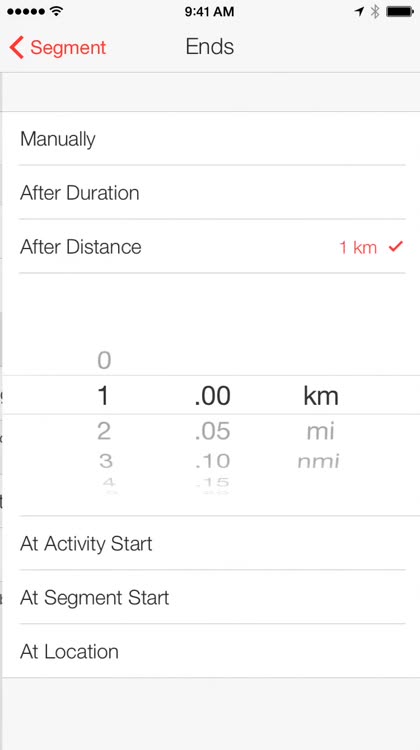
Task: Pick mi in the unit picker
Action: click(321, 431)
